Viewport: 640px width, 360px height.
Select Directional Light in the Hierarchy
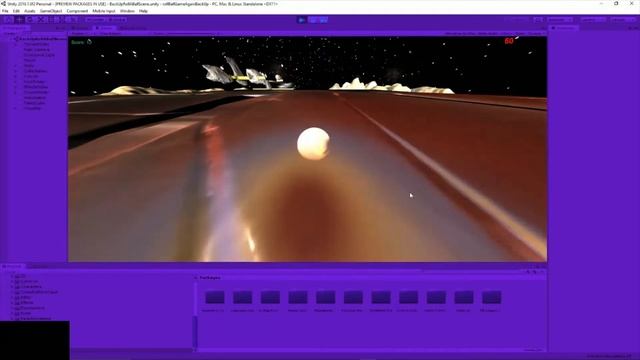(39, 55)
